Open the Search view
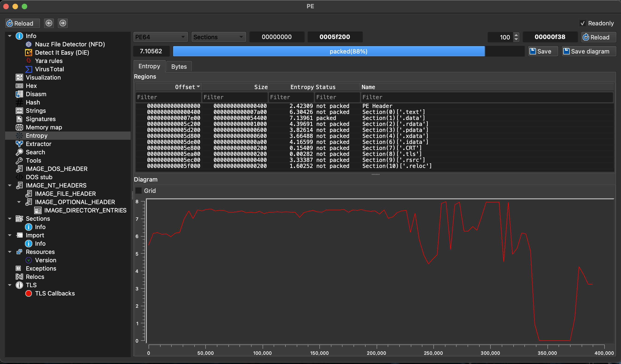Screen dimensions: 621x364 [x=35, y=152]
